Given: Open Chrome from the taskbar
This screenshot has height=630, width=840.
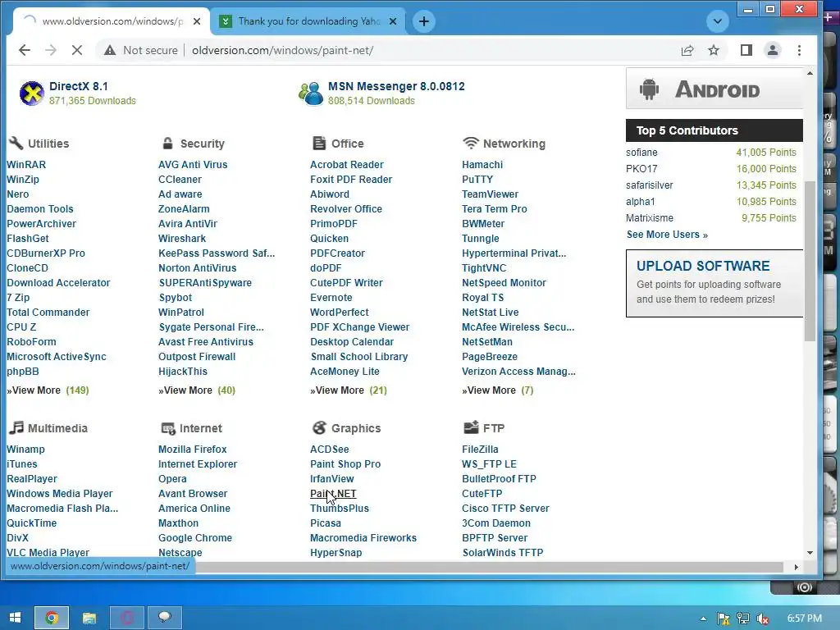Looking at the screenshot, I should [52, 618].
